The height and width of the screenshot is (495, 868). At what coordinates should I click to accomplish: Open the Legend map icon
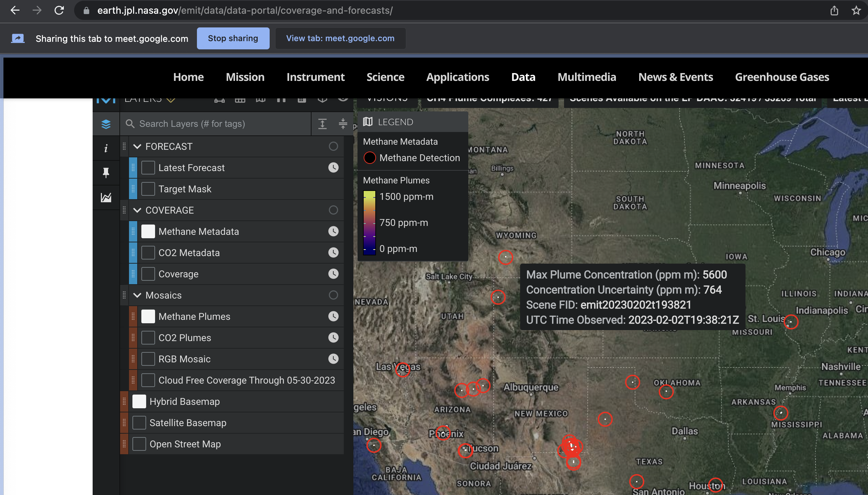tap(368, 122)
